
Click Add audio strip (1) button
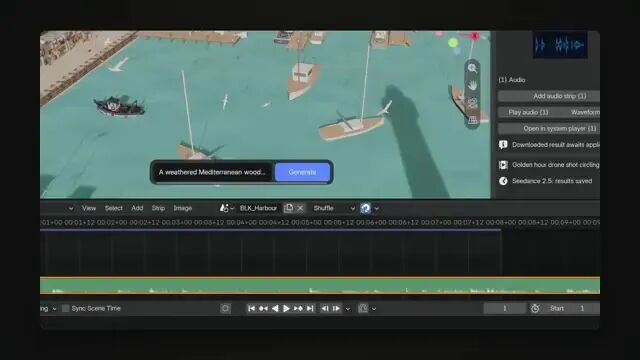click(x=549, y=96)
